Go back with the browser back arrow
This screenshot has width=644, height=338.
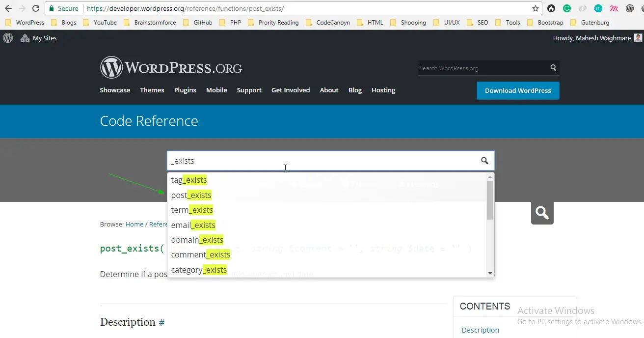[x=8, y=8]
